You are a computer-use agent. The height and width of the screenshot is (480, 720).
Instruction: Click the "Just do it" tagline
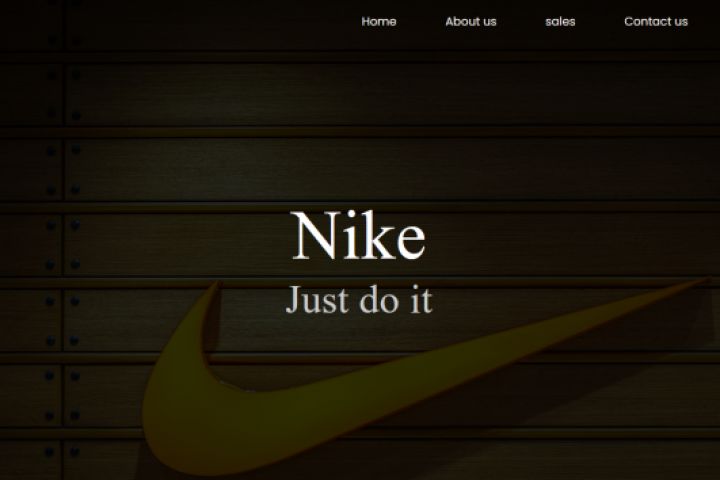pyautogui.click(x=359, y=300)
